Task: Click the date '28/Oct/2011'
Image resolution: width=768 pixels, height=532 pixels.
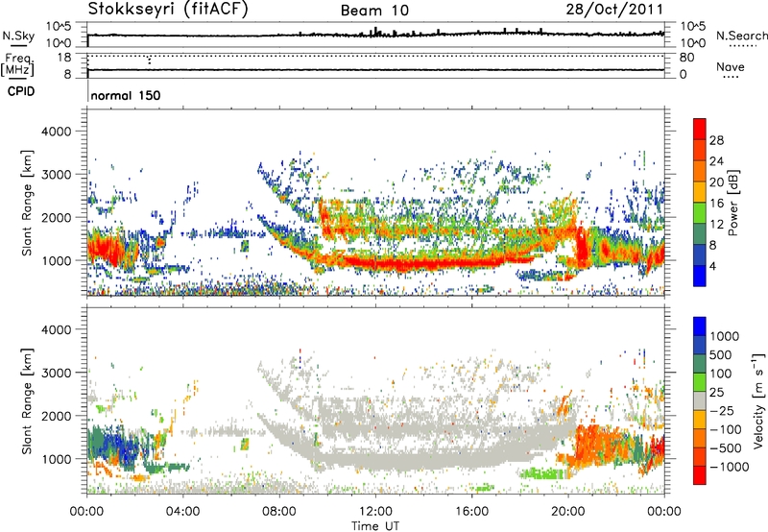Action: click(614, 10)
